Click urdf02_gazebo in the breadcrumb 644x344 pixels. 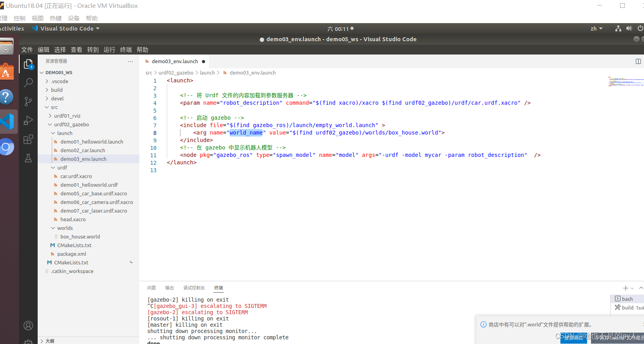[176, 73]
